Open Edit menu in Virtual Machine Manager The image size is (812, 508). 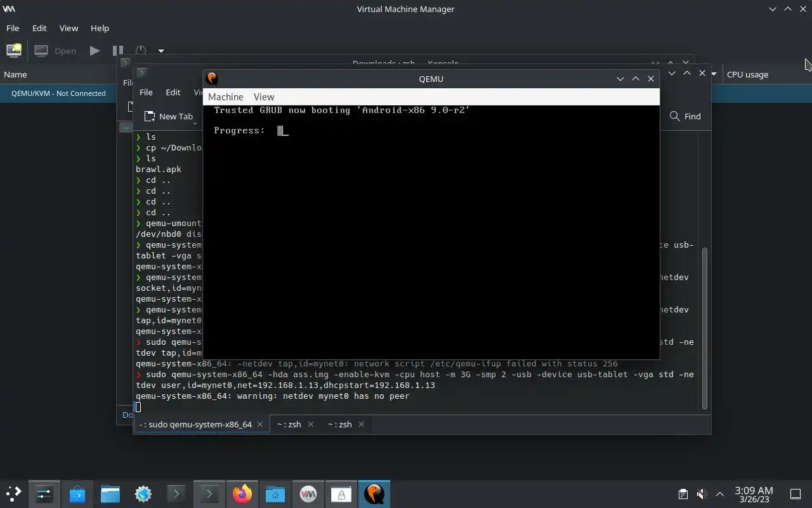[39, 28]
